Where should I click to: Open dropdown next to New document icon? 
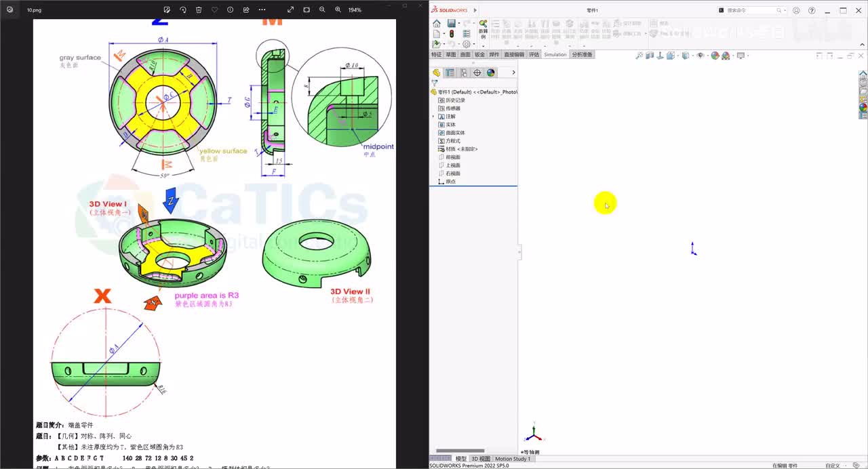(x=443, y=34)
